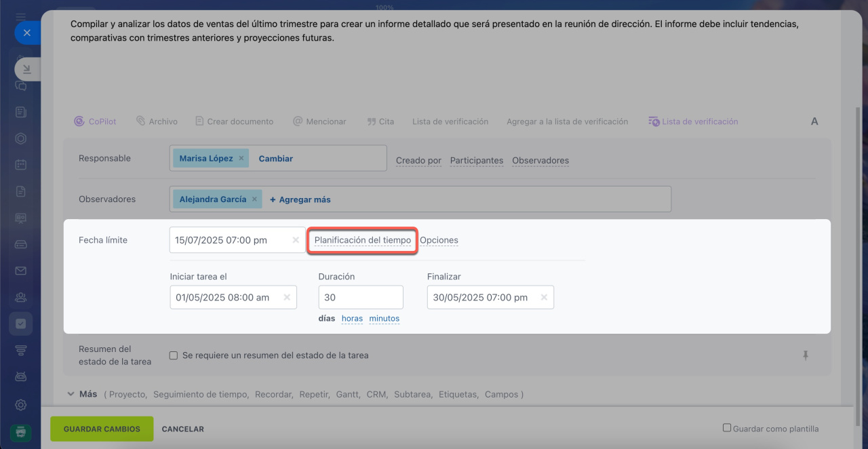Click the Duración input field

(361, 297)
